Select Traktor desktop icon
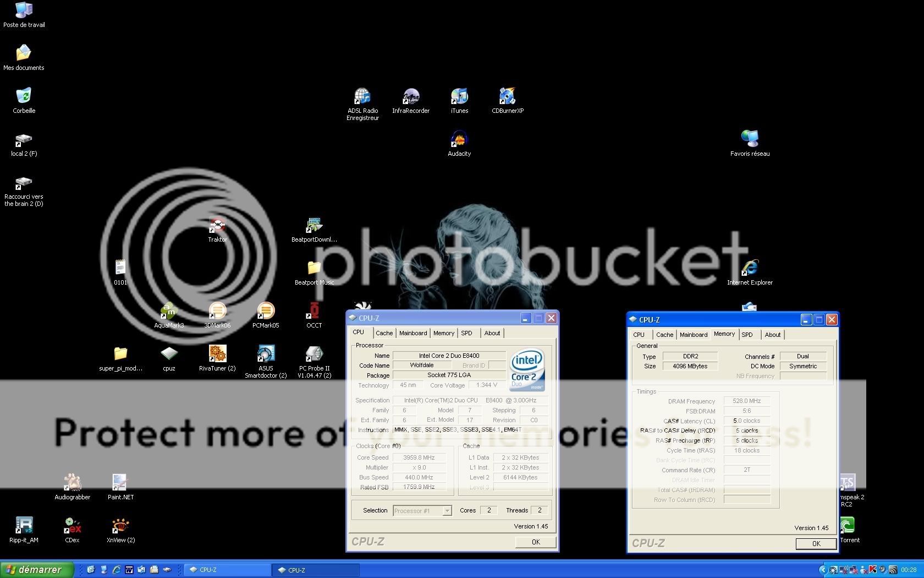Screen dimensions: 924x578 point(217,229)
